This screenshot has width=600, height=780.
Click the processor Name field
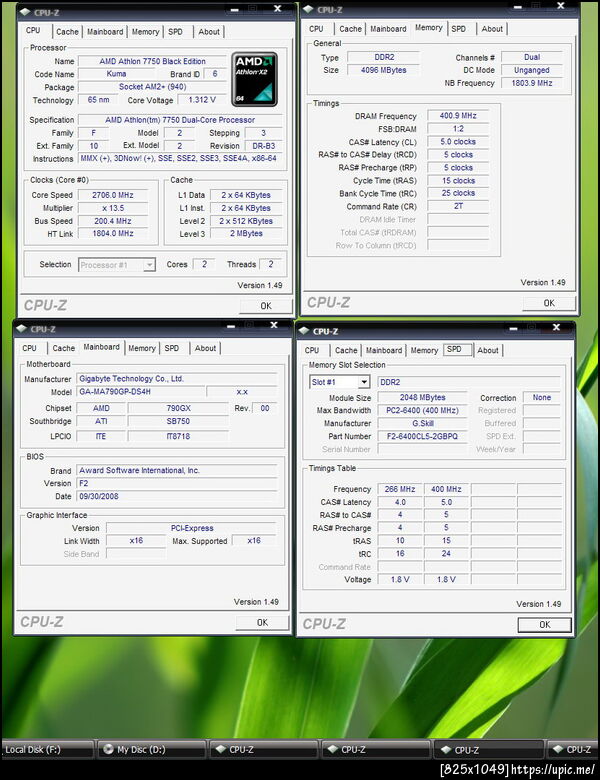152,61
